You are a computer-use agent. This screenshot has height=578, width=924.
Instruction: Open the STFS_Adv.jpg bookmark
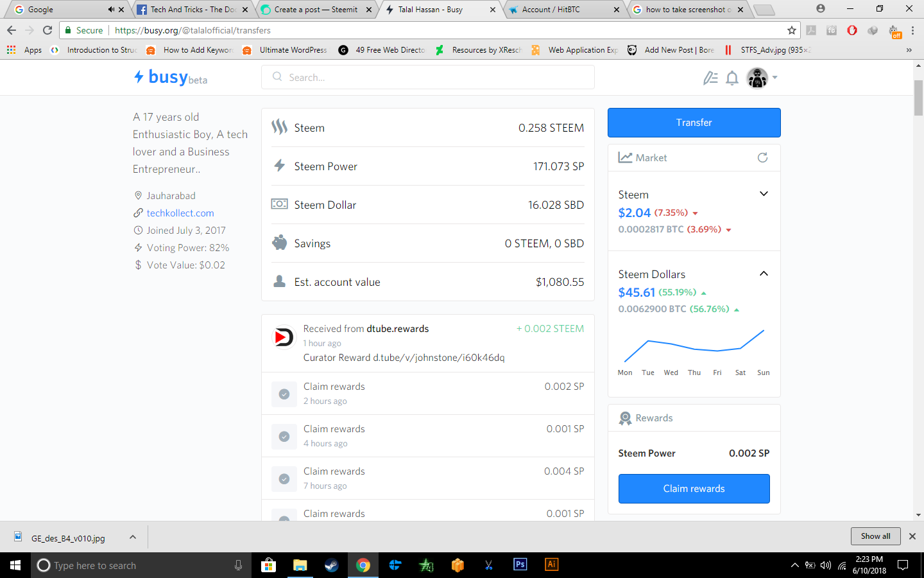(x=768, y=50)
